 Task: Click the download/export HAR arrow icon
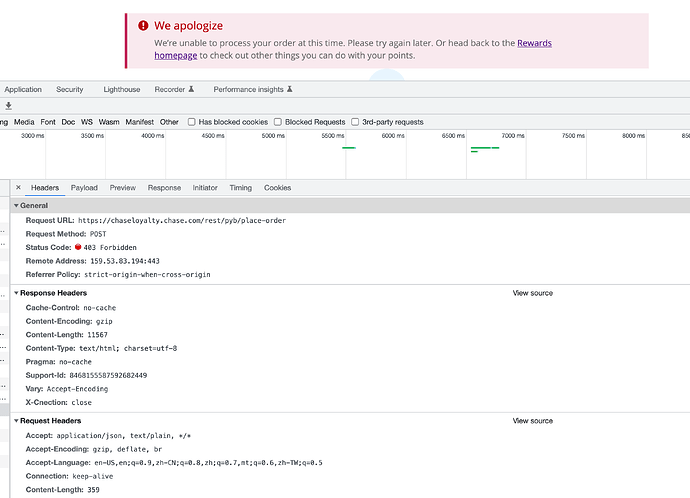tap(8, 105)
